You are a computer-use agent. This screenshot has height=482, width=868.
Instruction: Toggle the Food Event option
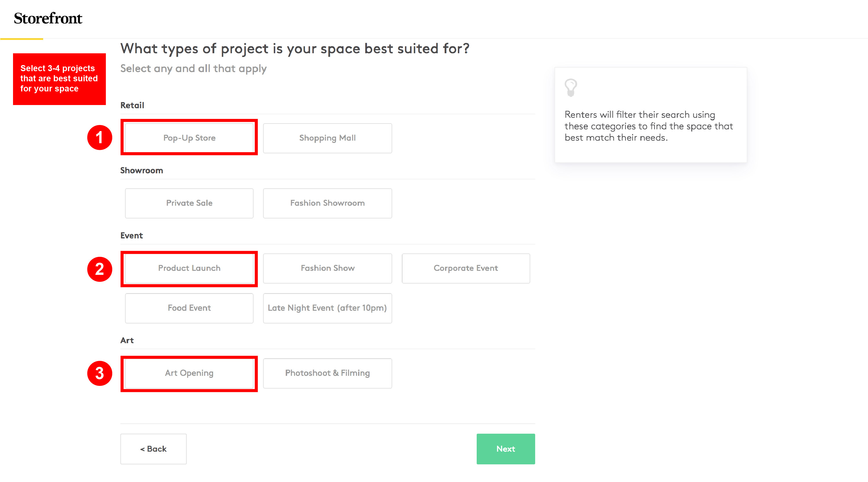coord(189,308)
